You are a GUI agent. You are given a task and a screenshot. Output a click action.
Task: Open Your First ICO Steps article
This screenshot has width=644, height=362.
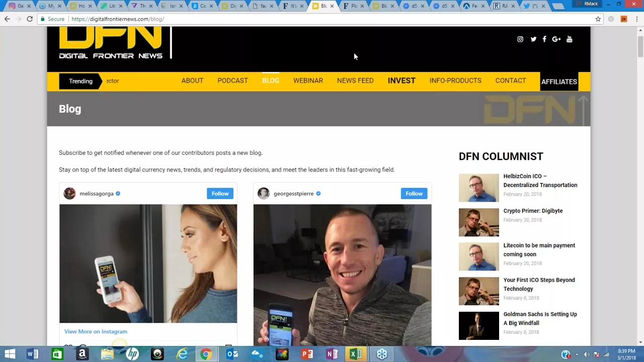point(539,285)
